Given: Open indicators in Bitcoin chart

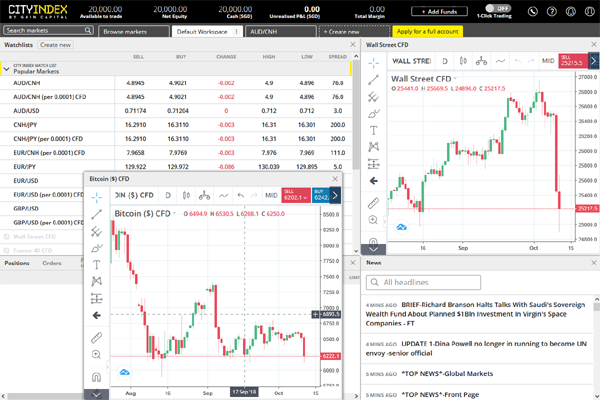Looking at the screenshot, I should pos(223,196).
